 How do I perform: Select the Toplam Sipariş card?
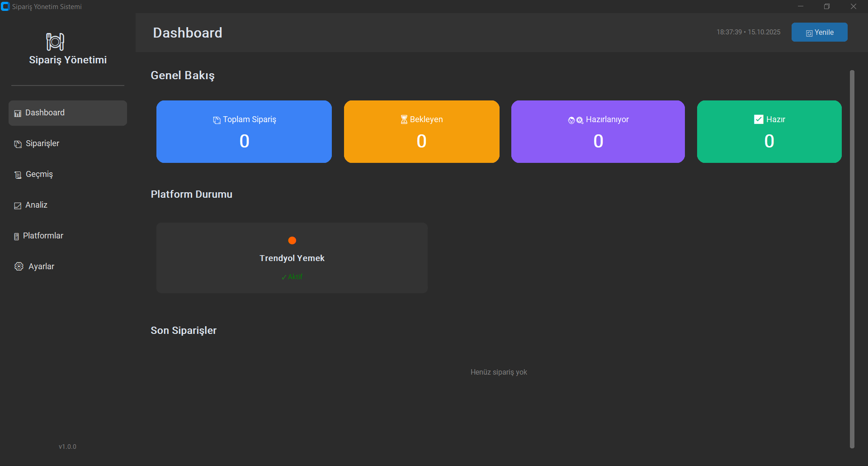pos(244,132)
